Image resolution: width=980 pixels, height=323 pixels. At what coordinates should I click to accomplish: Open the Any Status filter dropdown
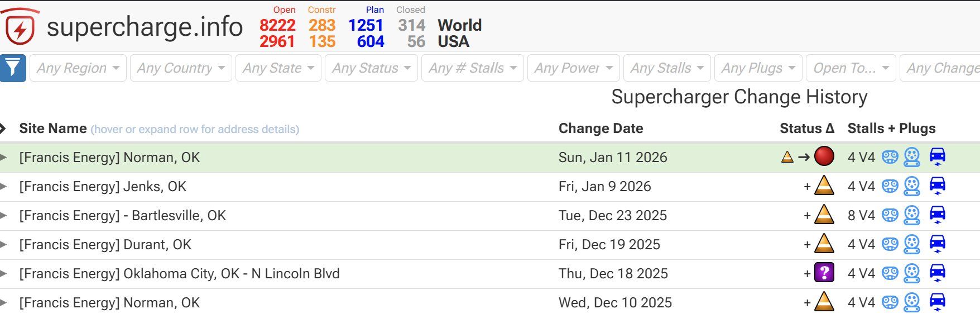pos(371,68)
